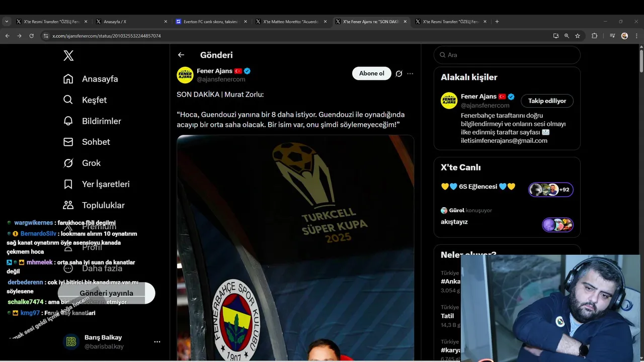The image size is (644, 362).
Task: Open Topluluklar communities
Action: [94, 206]
